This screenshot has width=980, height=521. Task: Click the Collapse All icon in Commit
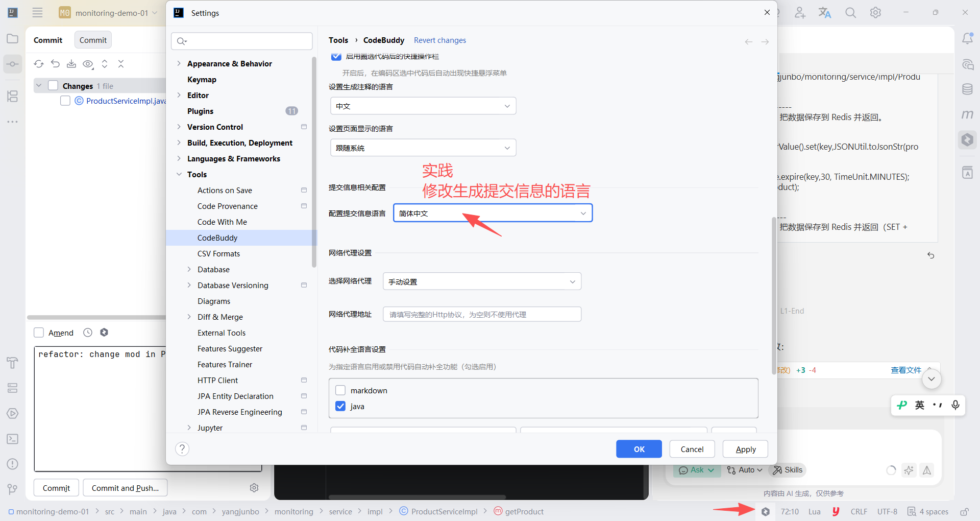121,64
